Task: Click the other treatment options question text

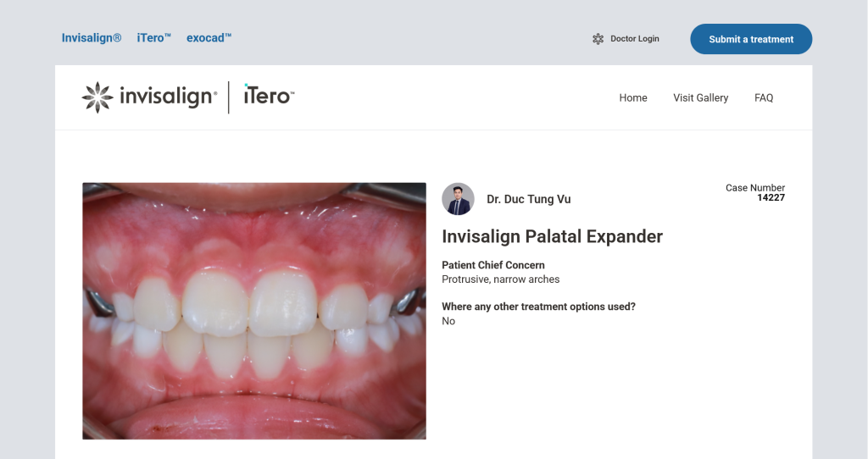Action: 538,307
